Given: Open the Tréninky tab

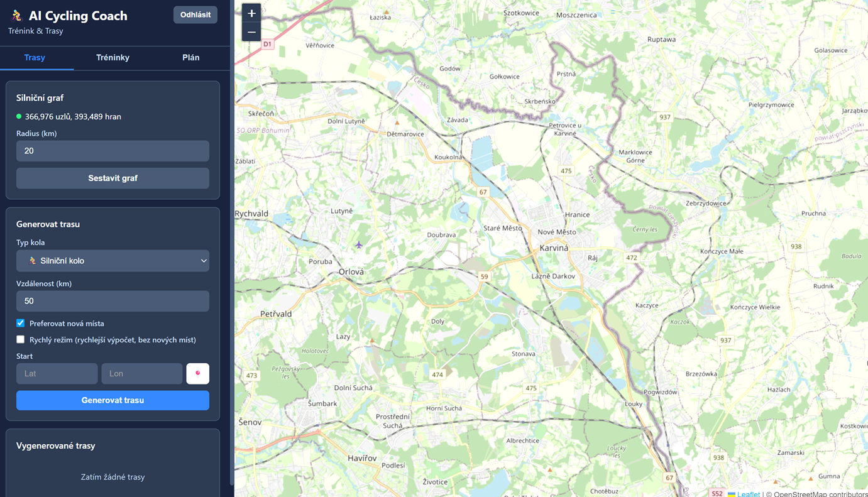Looking at the screenshot, I should 113,57.
